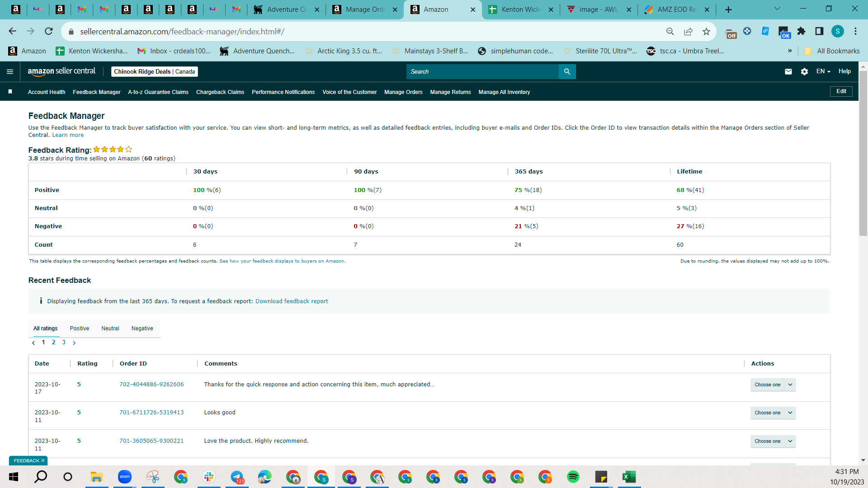Open Account Health in the navigation bar

pos(47,92)
